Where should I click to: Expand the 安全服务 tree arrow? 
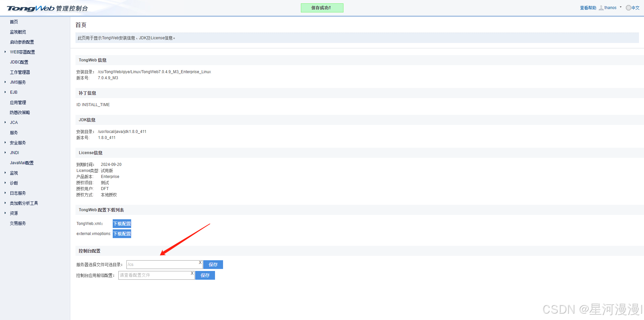click(x=5, y=142)
